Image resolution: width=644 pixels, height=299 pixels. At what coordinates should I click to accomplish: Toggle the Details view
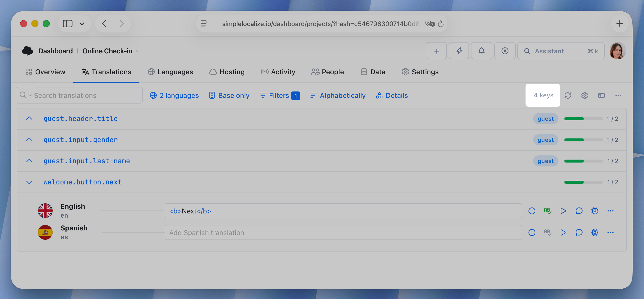tap(392, 95)
